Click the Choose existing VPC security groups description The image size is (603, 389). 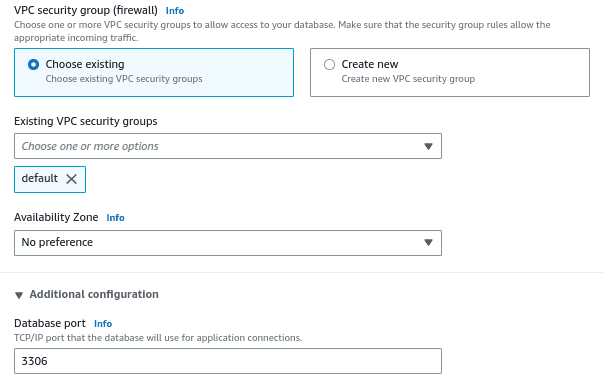[x=124, y=79]
